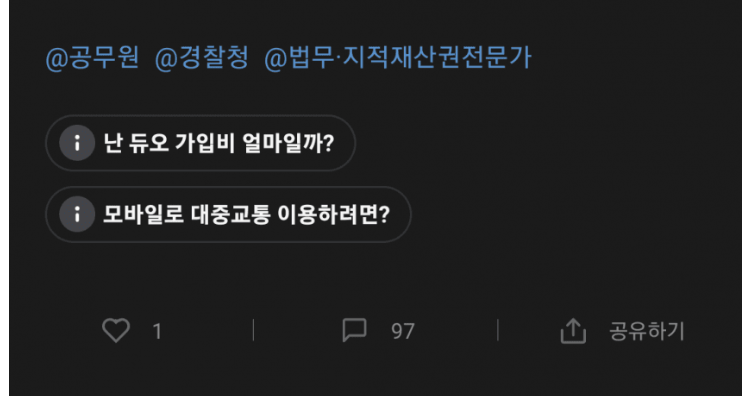Click the 공유하기 share label
This screenshot has height=396, width=742.
pos(646,331)
